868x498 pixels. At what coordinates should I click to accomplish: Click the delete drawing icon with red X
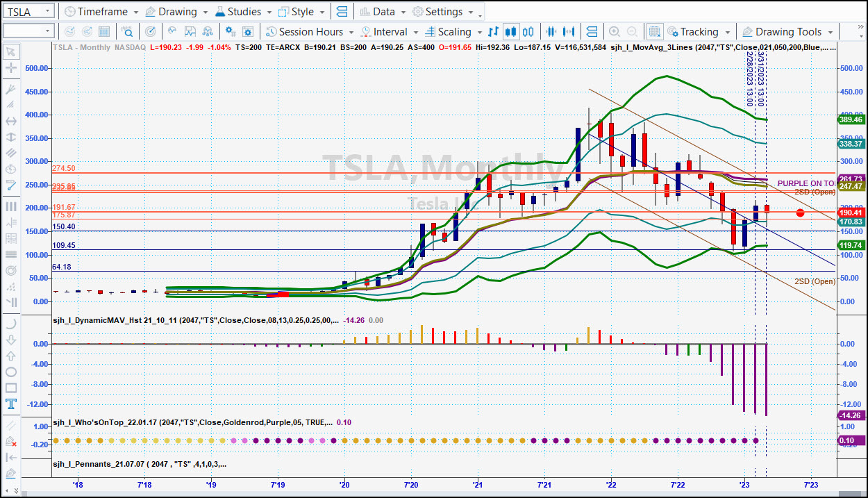(10, 441)
